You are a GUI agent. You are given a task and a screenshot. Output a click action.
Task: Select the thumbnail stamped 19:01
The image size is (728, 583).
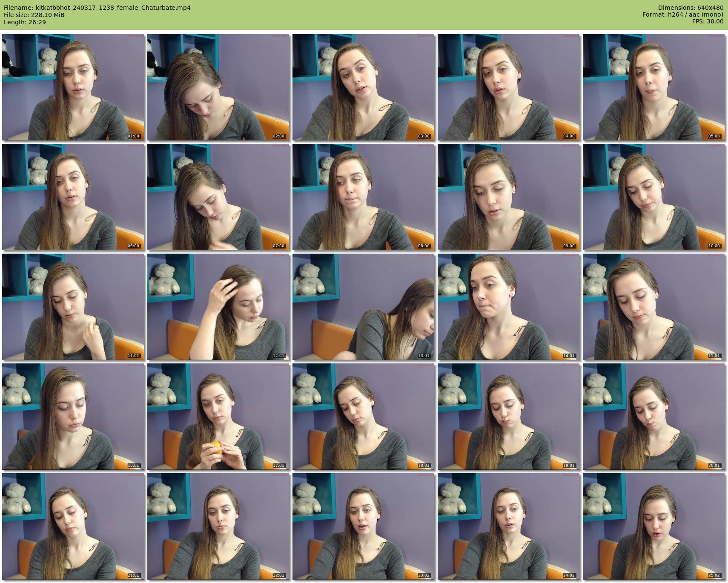coord(509,417)
